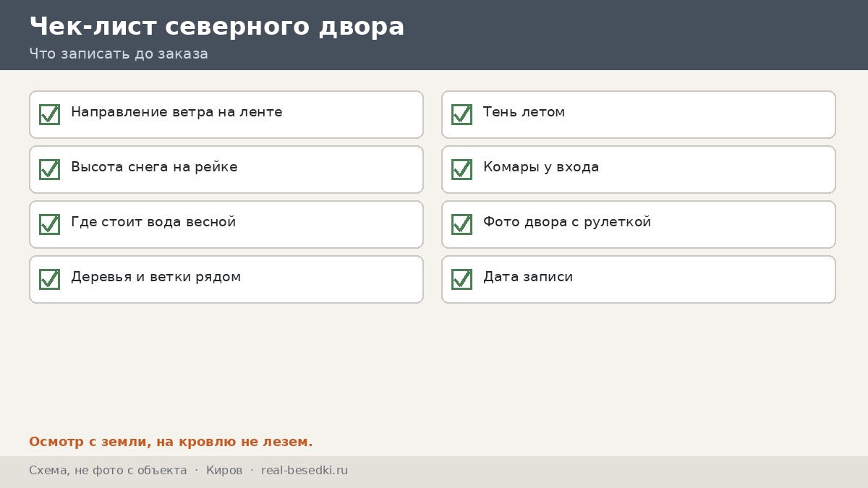Image resolution: width=868 pixels, height=488 pixels.
Task: Click the text 'Фото двора с рулеткой'
Action: [x=567, y=222]
